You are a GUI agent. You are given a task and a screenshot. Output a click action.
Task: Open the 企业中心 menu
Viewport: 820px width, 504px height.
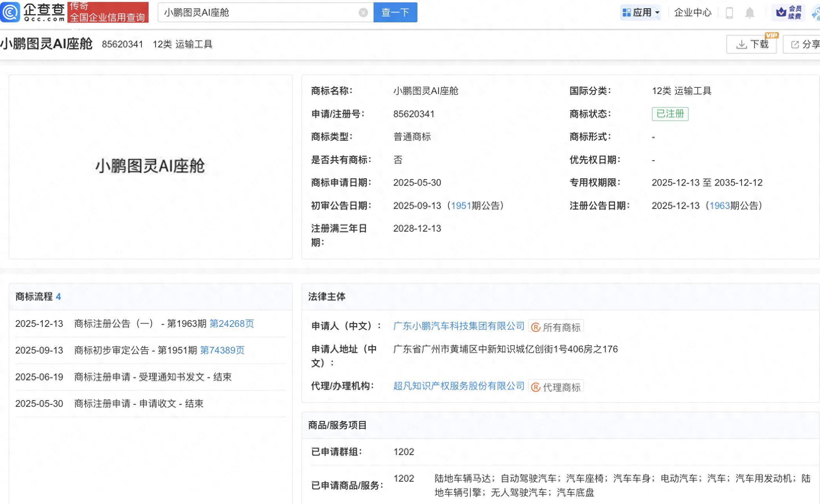tap(693, 13)
